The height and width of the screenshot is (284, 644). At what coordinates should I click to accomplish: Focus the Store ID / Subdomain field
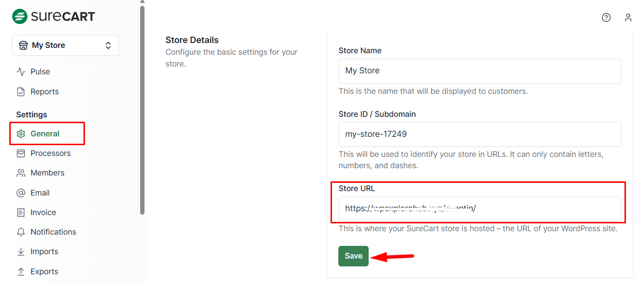coord(479,134)
